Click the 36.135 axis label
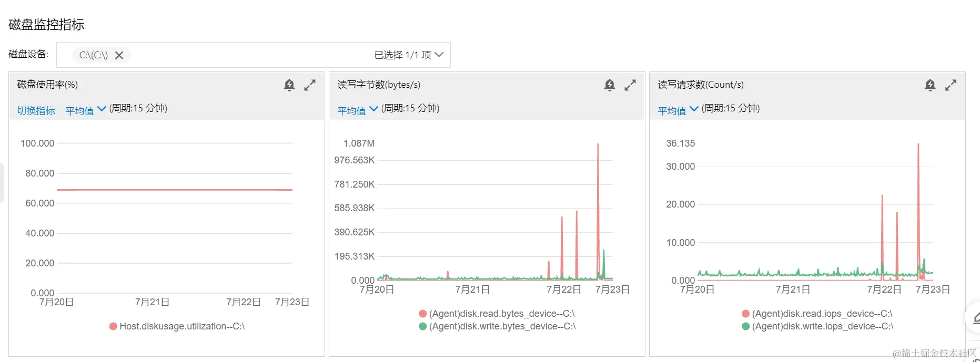980x362 pixels. (681, 143)
